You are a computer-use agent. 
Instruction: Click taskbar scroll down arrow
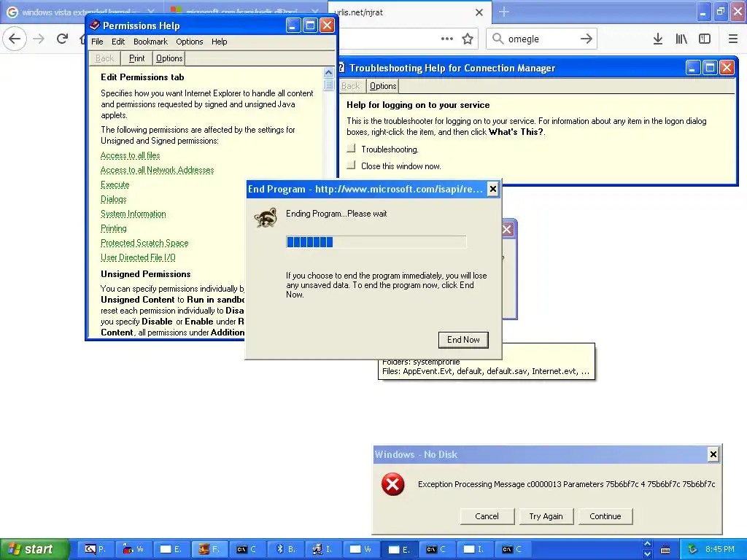click(x=647, y=554)
